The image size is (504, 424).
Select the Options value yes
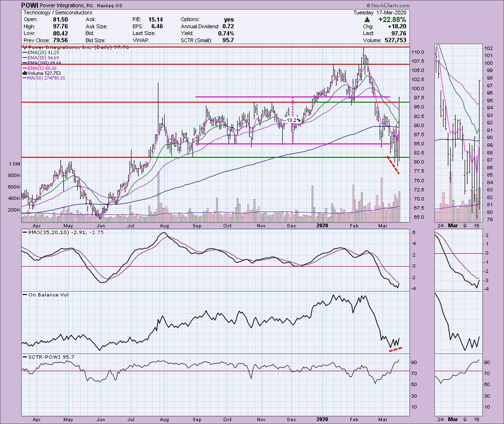tap(229, 20)
